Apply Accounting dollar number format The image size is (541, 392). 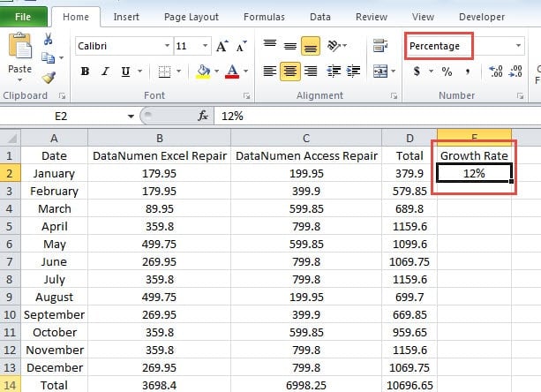[x=417, y=72]
